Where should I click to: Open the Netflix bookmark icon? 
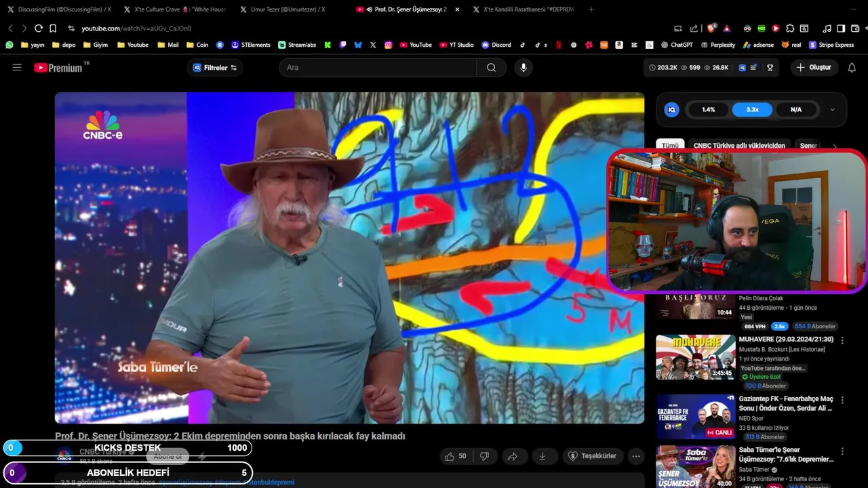click(x=559, y=45)
